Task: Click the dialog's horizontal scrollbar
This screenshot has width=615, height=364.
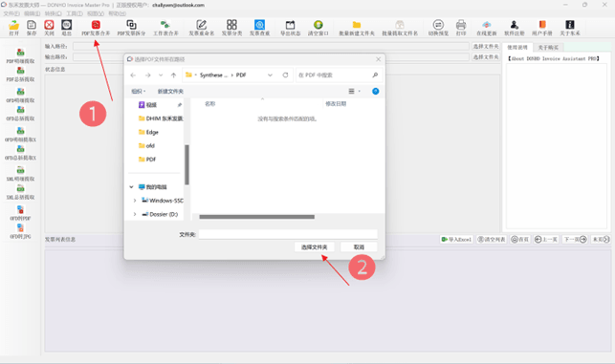Action: pyautogui.click(x=257, y=217)
